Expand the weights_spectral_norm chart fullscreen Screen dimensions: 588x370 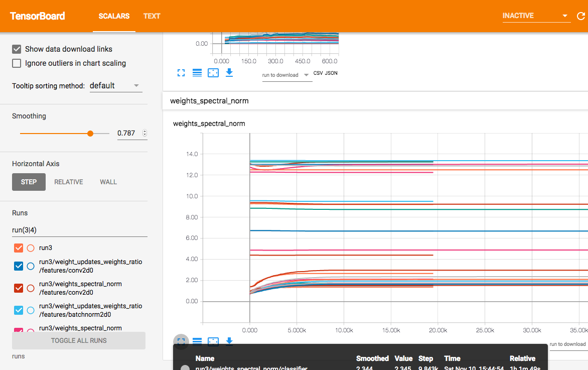[x=181, y=341]
